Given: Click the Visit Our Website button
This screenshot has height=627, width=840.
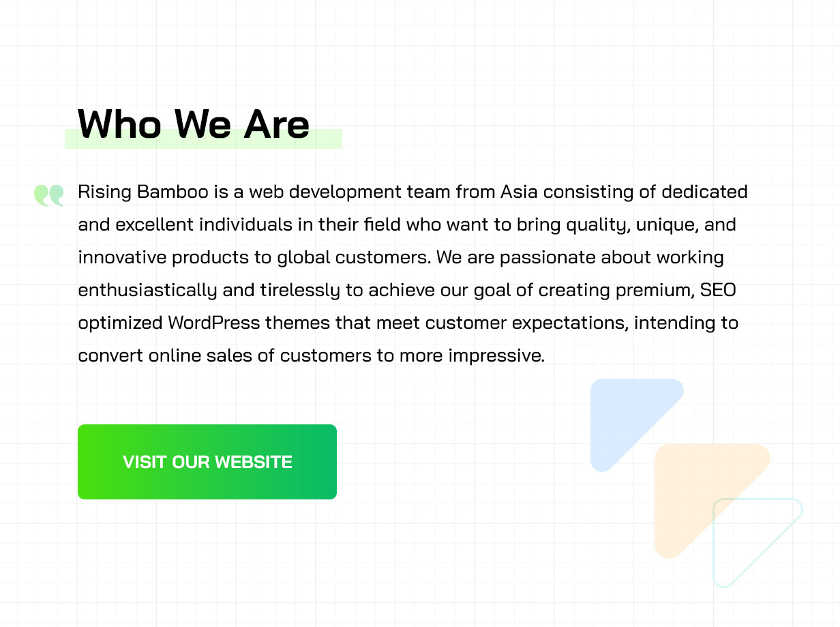Looking at the screenshot, I should [x=207, y=462].
